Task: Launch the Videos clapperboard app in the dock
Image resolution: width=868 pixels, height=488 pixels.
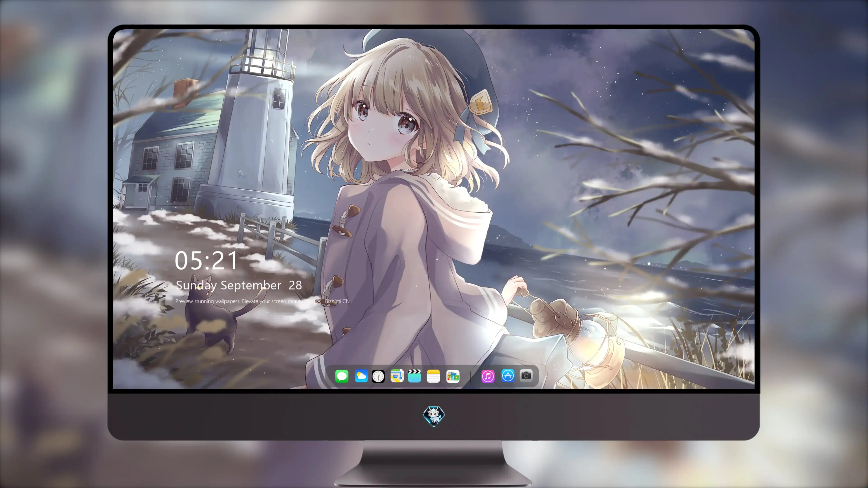Action: tap(415, 376)
